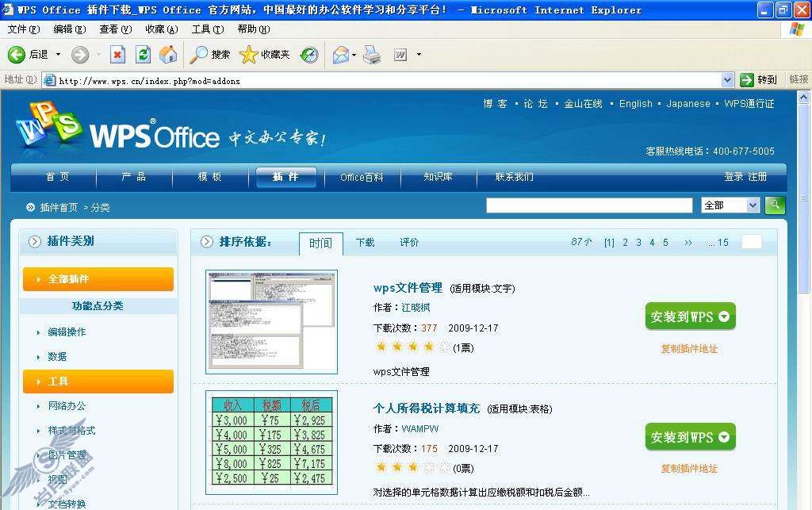Select the 全部插件 orange button
Image resolution: width=812 pixels, height=510 pixels.
pos(98,279)
